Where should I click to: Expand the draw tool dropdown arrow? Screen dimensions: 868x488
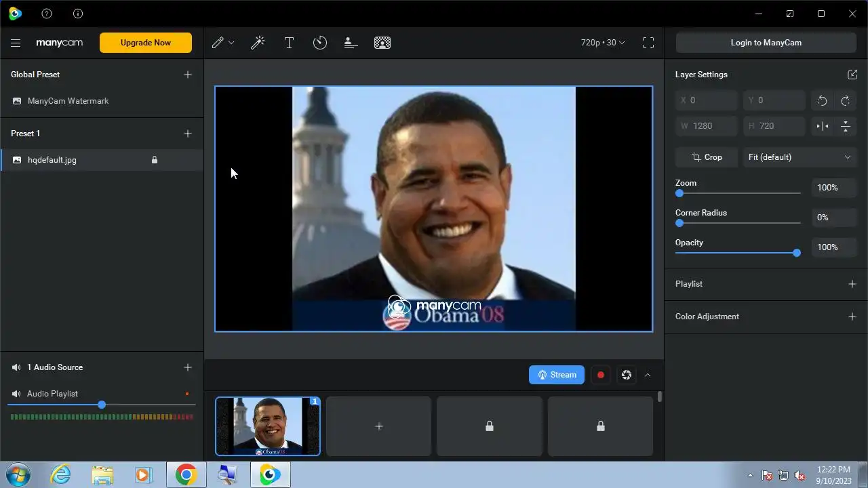(231, 43)
